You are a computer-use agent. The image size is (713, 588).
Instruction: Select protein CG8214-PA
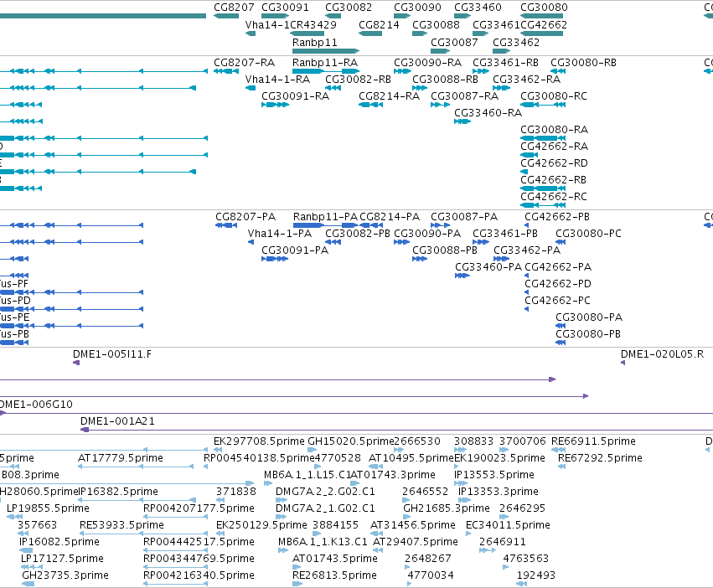(x=371, y=225)
